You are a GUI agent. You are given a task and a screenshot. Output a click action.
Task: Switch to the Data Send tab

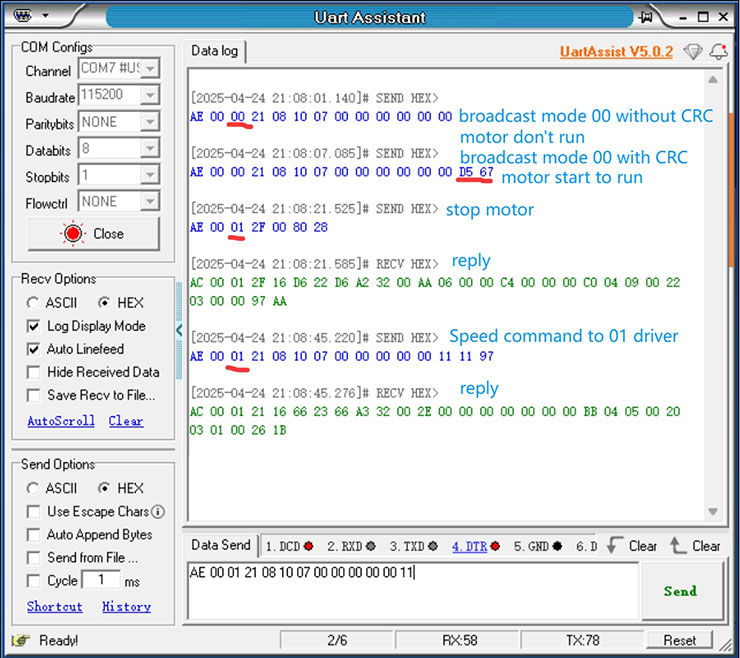(x=220, y=545)
